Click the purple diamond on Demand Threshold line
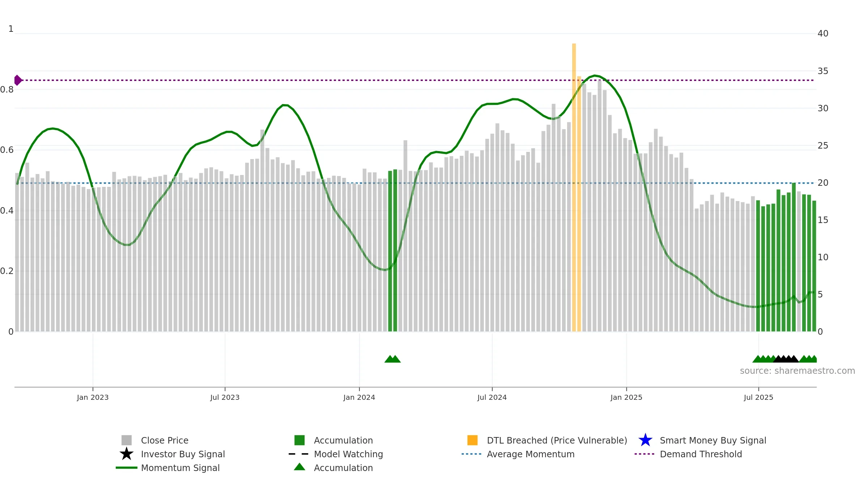The height and width of the screenshot is (488, 868). [18, 80]
